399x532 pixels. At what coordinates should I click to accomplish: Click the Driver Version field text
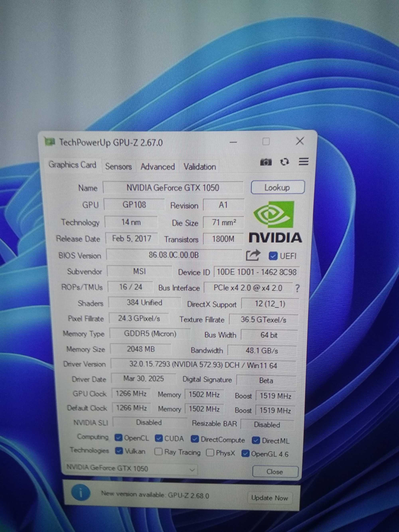pos(203,365)
